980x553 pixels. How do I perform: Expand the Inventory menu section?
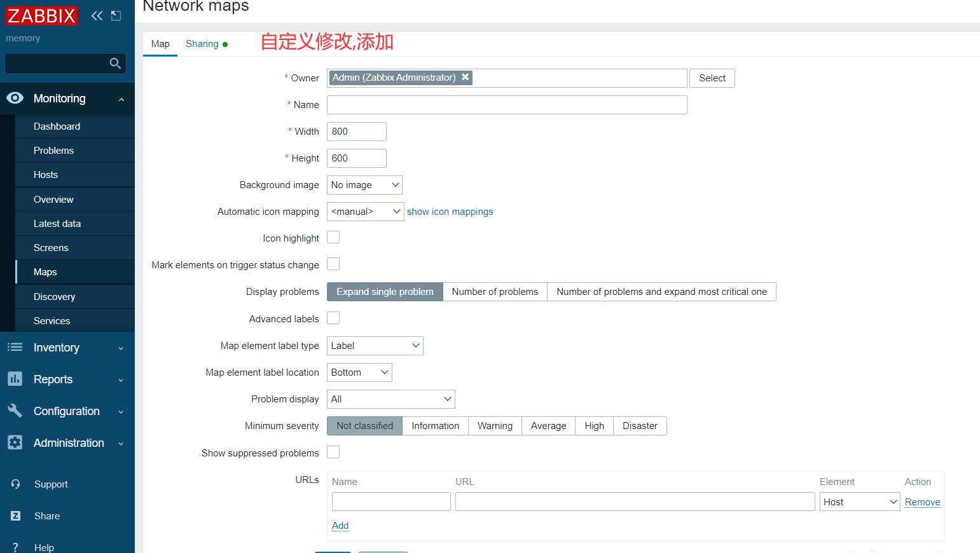[x=121, y=348]
